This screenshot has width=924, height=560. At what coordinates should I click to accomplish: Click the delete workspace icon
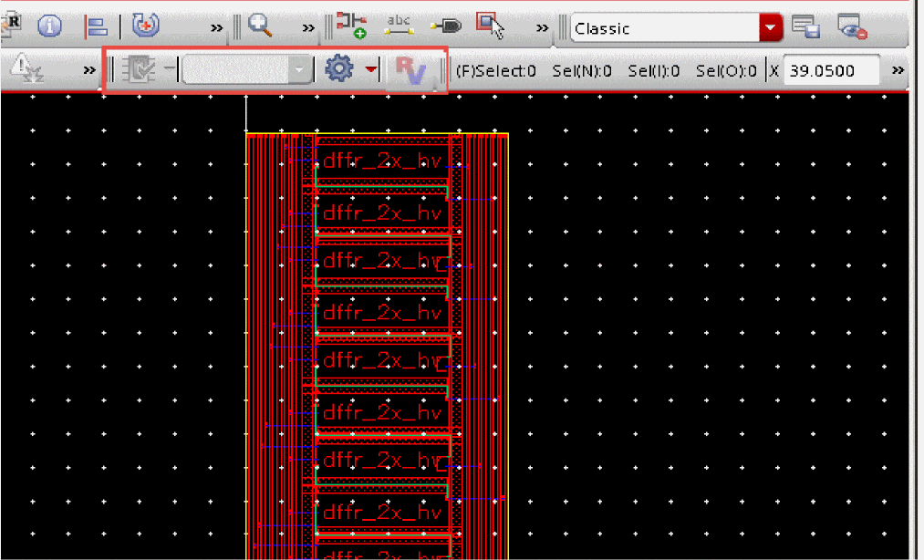(x=850, y=27)
